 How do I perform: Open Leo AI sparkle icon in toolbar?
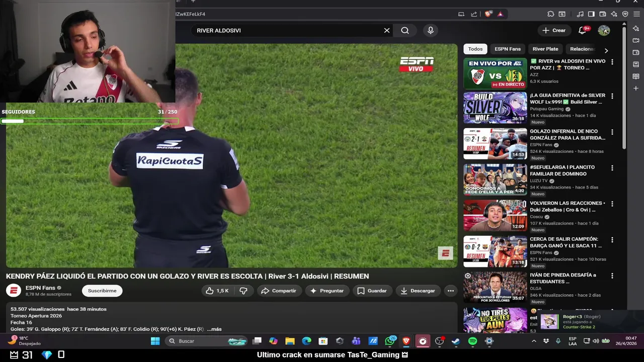click(x=614, y=14)
